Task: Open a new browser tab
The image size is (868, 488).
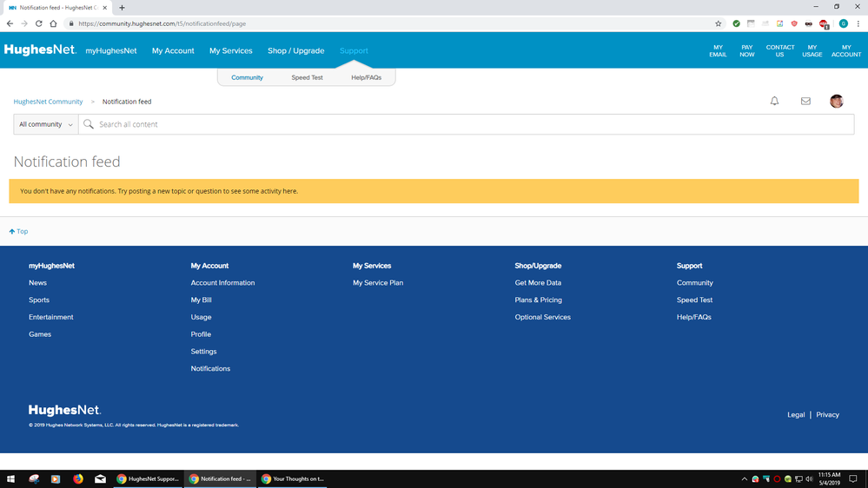Action: click(122, 8)
